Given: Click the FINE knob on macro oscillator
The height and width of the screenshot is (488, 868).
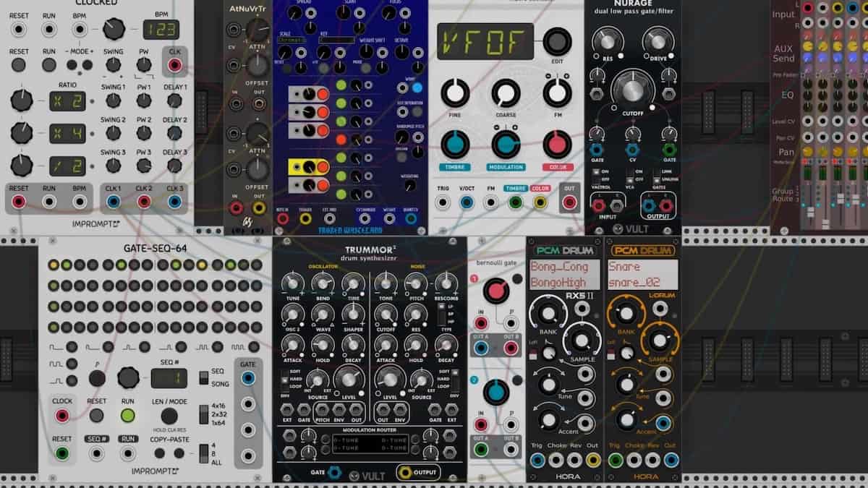Looking at the screenshot, I should click(x=455, y=93).
